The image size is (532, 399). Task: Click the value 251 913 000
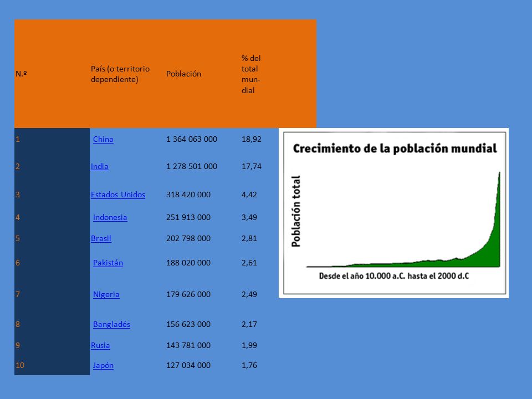[188, 217]
